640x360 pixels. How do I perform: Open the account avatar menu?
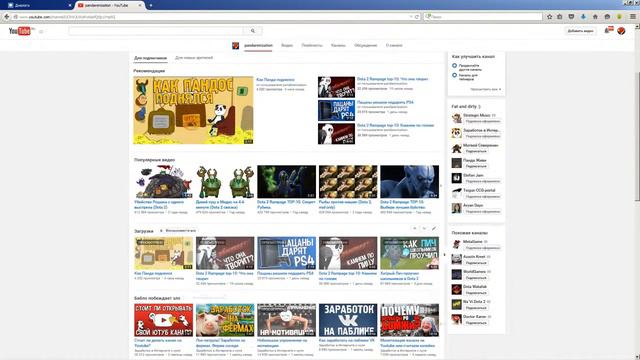[x=621, y=31]
